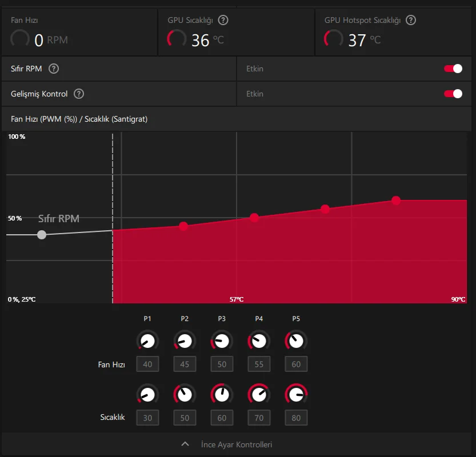
Task: Select the last red curve point on graph
Action: (x=396, y=201)
